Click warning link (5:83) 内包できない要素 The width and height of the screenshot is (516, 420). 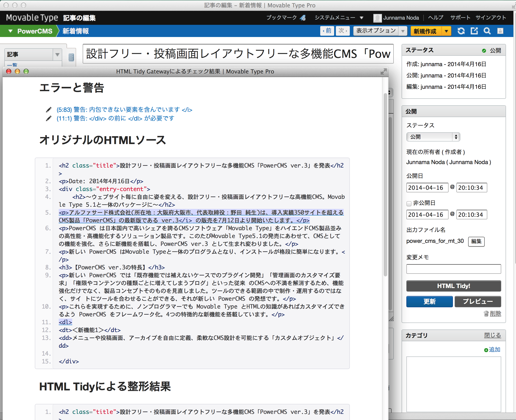pyautogui.click(x=124, y=110)
